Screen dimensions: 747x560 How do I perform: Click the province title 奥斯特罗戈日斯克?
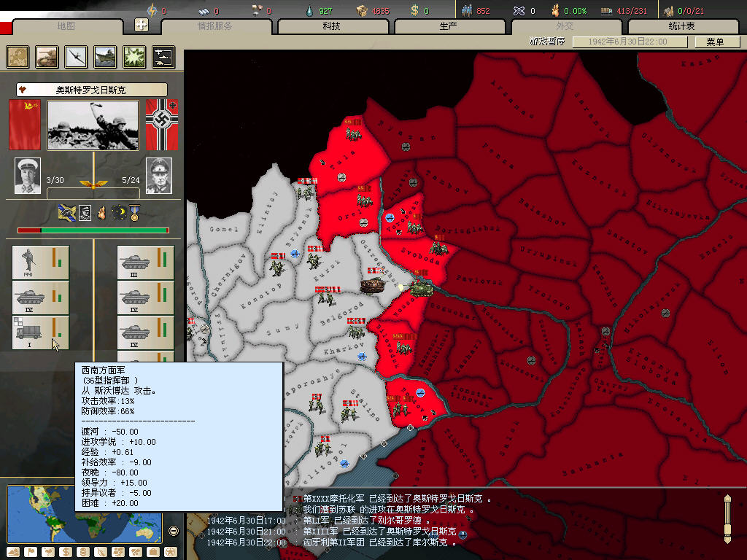[91, 90]
